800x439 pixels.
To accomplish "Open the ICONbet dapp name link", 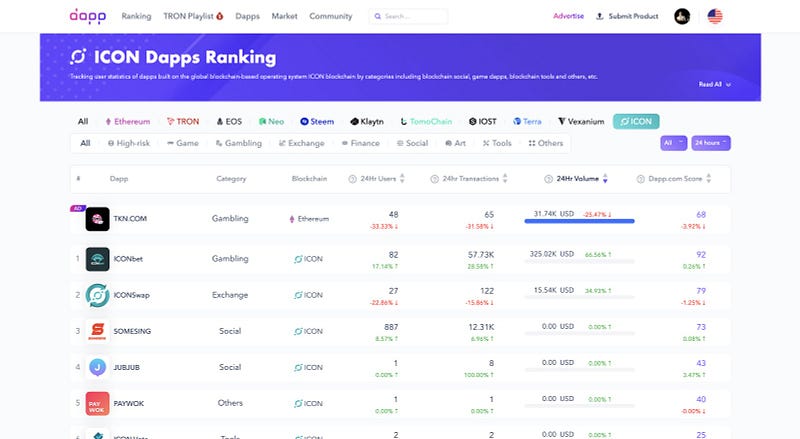I will point(128,259).
